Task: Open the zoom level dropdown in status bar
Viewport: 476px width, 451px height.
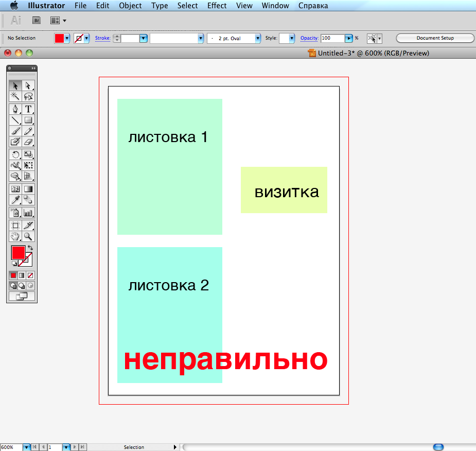Action: 26,447
